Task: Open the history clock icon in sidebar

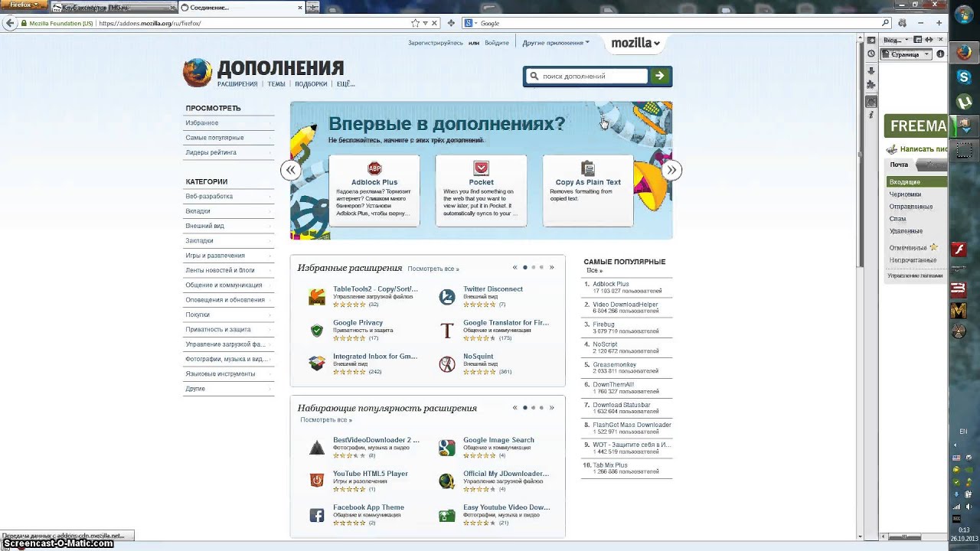Action: point(871,54)
